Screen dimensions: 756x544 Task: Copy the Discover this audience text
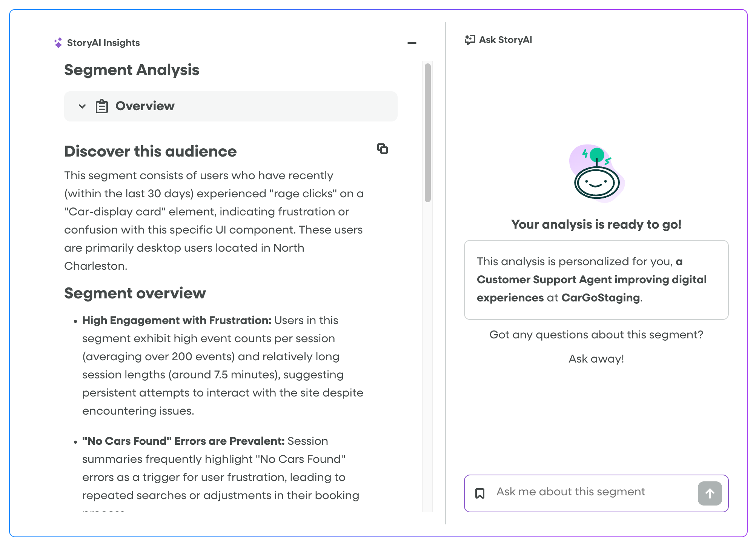click(383, 149)
